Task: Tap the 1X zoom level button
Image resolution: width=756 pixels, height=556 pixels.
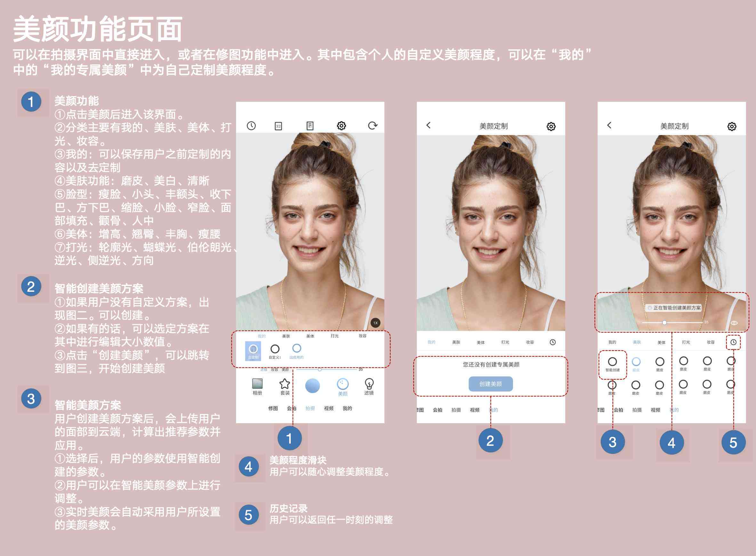Action: point(375,323)
